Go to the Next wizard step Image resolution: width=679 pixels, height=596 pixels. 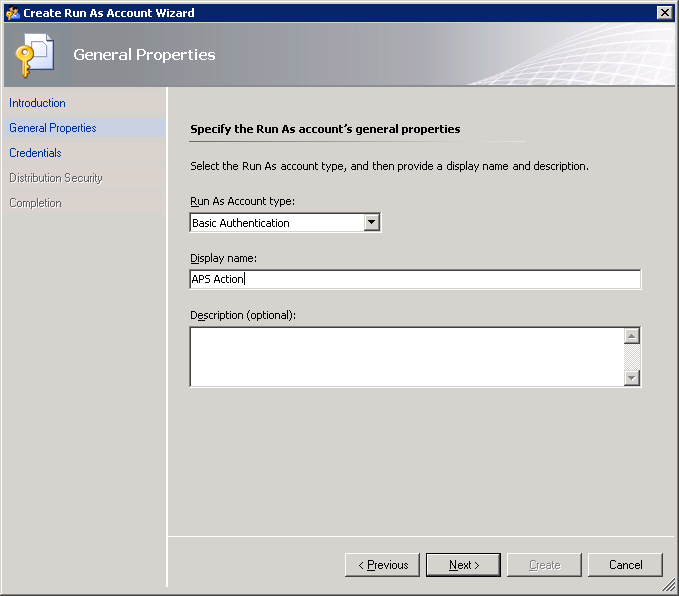point(463,565)
